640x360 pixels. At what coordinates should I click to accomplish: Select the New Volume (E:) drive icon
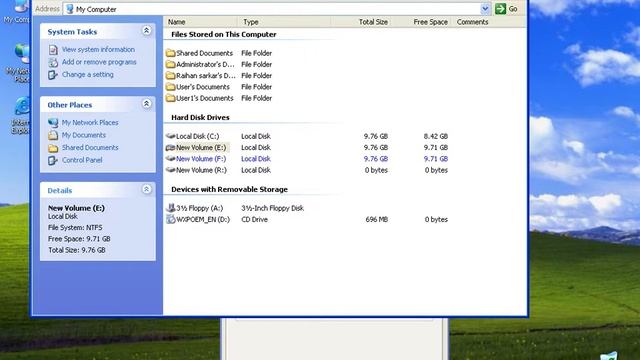170,147
